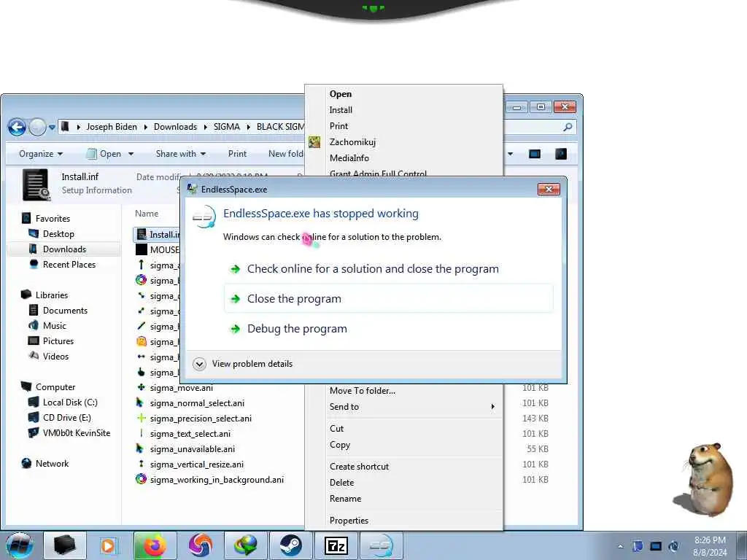Image resolution: width=747 pixels, height=560 pixels.
Task: Click the Name column header
Action: point(146,214)
